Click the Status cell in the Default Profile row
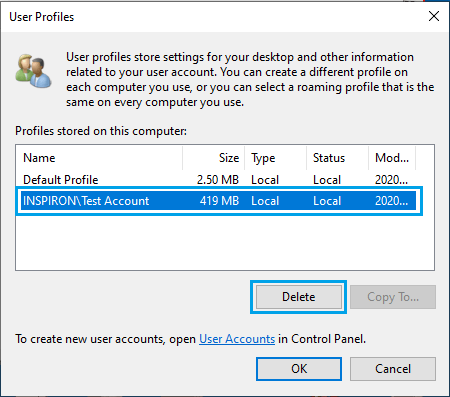 pyautogui.click(x=327, y=180)
